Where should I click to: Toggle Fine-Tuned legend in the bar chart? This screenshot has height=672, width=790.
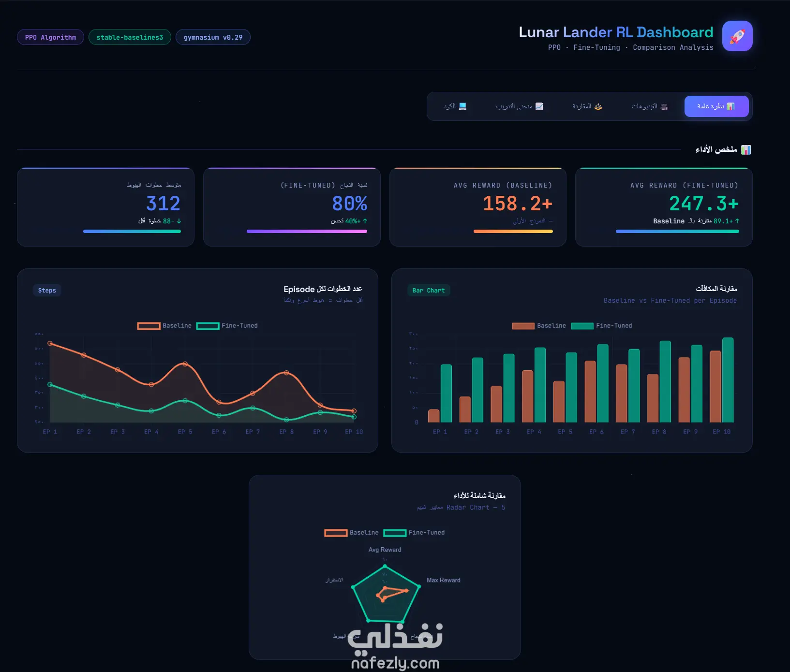602,326
